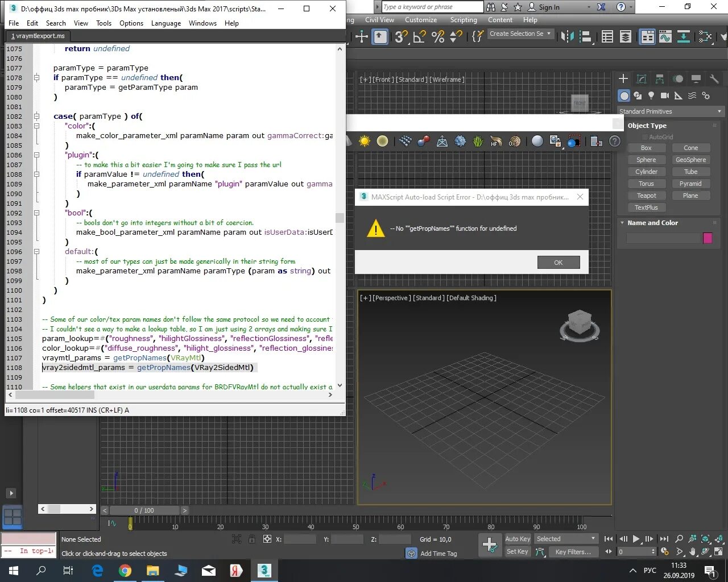Select the Cameras category icon

[x=665, y=95]
